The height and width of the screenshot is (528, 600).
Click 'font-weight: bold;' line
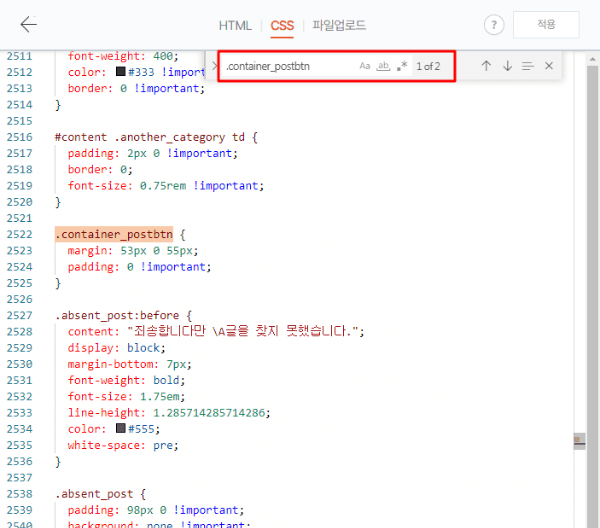pos(126,380)
